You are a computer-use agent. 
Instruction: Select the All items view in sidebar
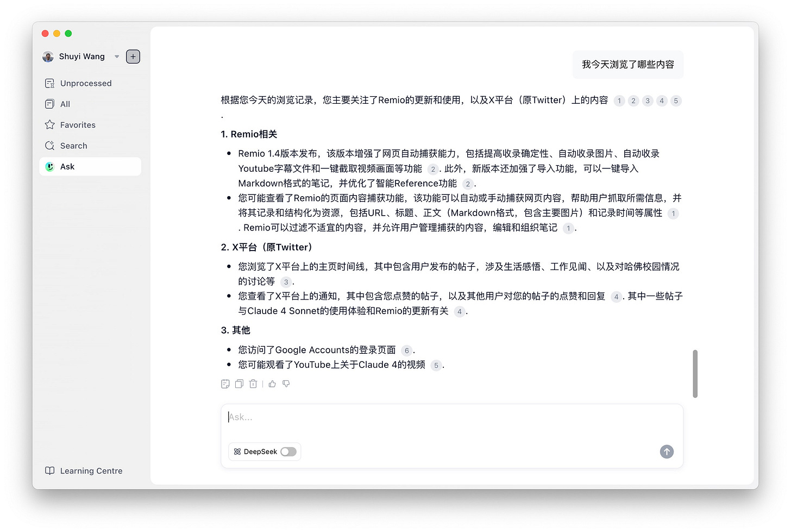(x=90, y=104)
